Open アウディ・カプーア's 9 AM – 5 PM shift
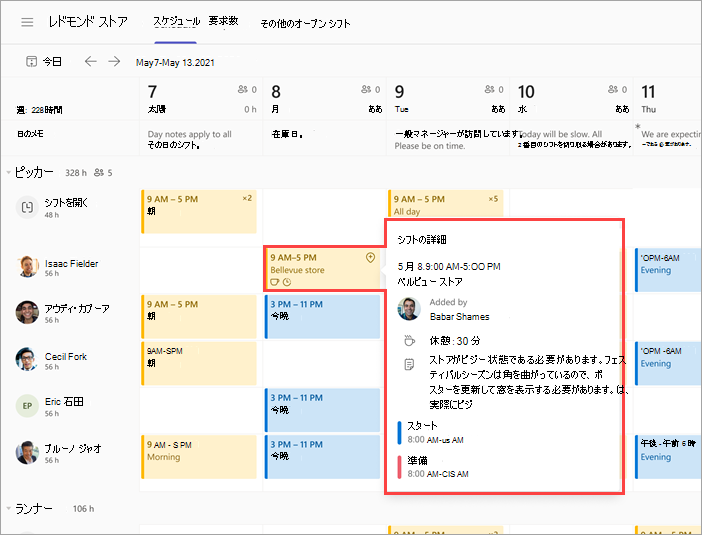 (199, 317)
